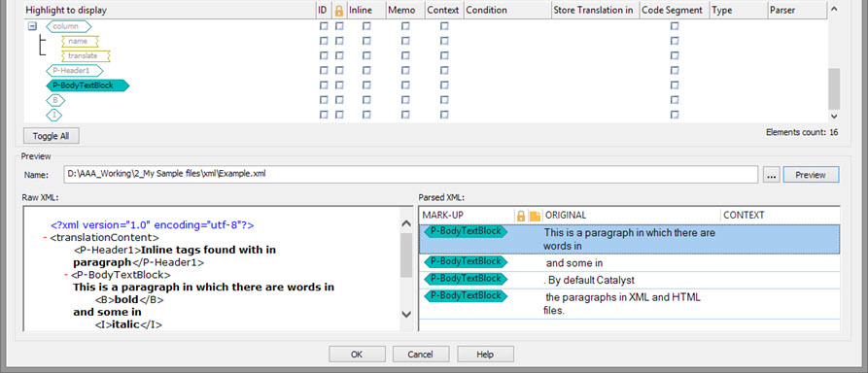Click the CONTEXT column header

780,216
